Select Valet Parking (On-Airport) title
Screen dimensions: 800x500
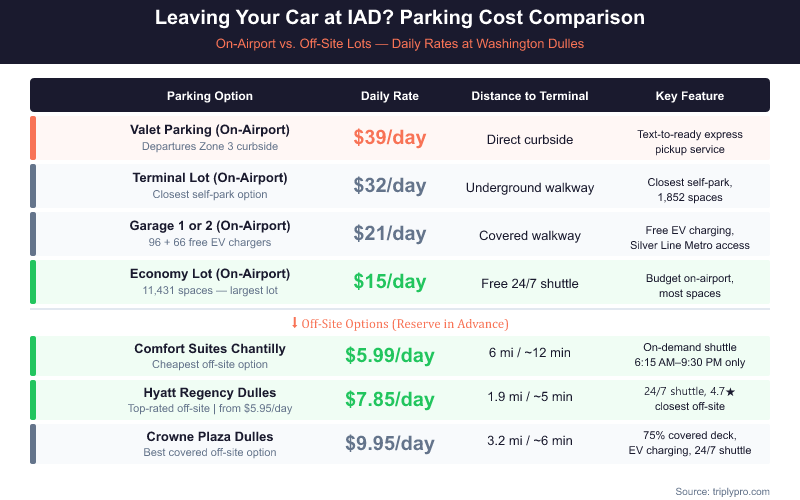click(x=210, y=130)
